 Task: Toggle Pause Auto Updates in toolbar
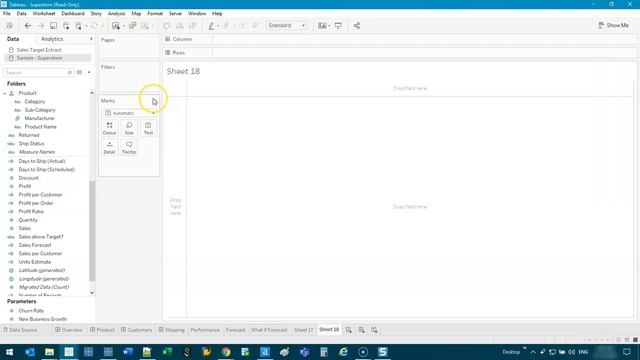pos(79,26)
